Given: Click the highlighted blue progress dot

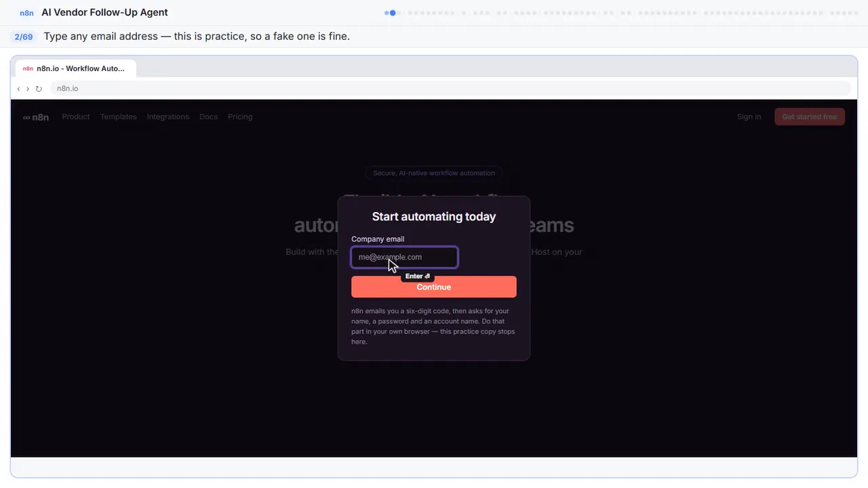Looking at the screenshot, I should 392,13.
